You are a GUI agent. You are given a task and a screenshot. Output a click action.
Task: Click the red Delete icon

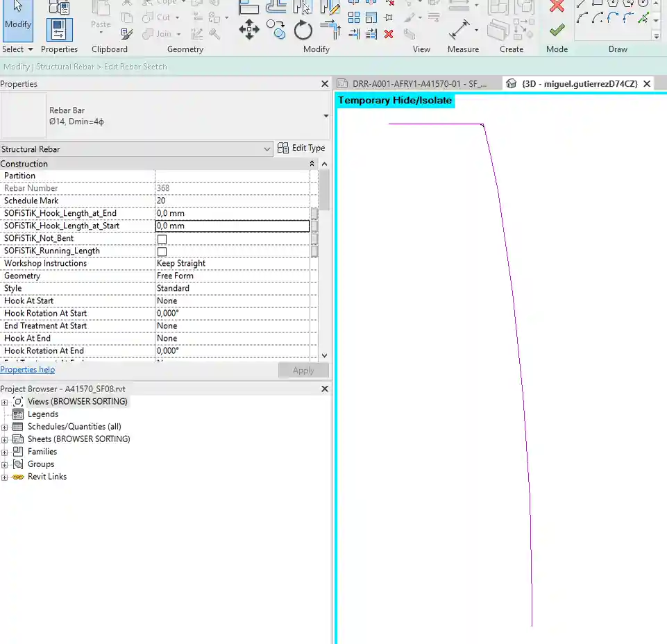pyautogui.click(x=389, y=33)
